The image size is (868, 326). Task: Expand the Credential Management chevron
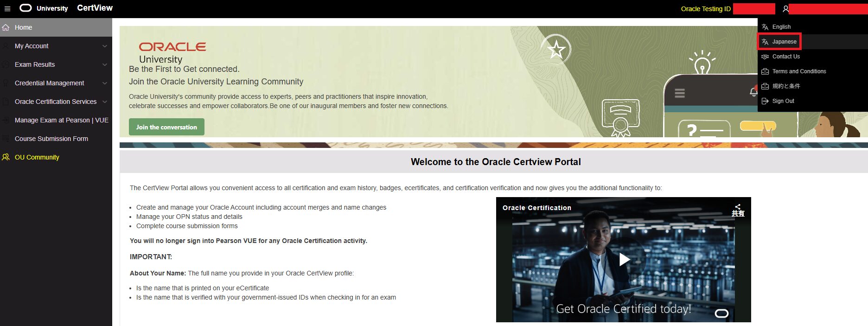pyautogui.click(x=105, y=83)
